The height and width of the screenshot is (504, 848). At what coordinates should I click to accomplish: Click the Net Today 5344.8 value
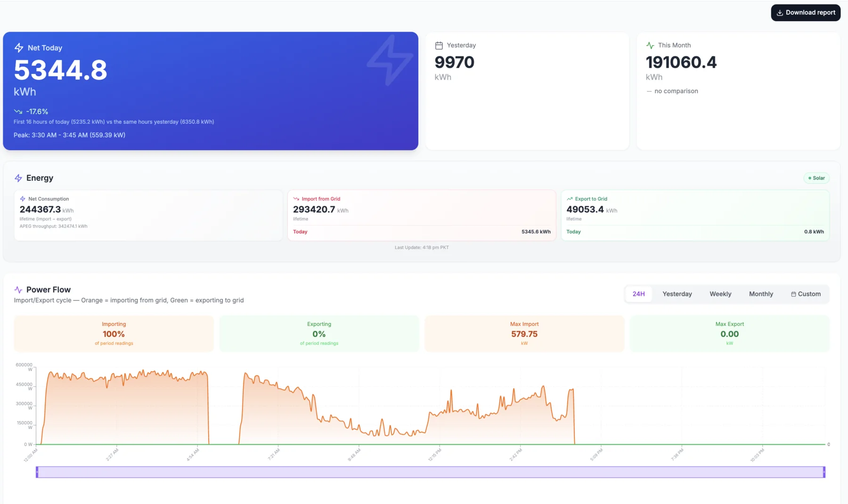[x=61, y=70]
